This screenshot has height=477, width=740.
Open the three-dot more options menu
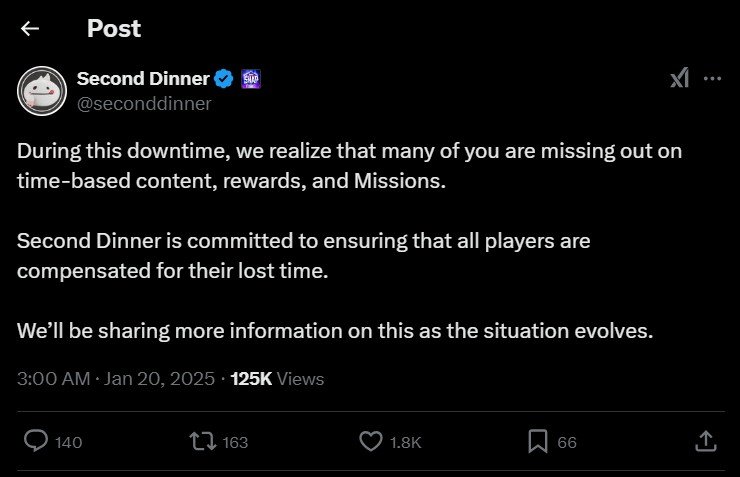[712, 78]
